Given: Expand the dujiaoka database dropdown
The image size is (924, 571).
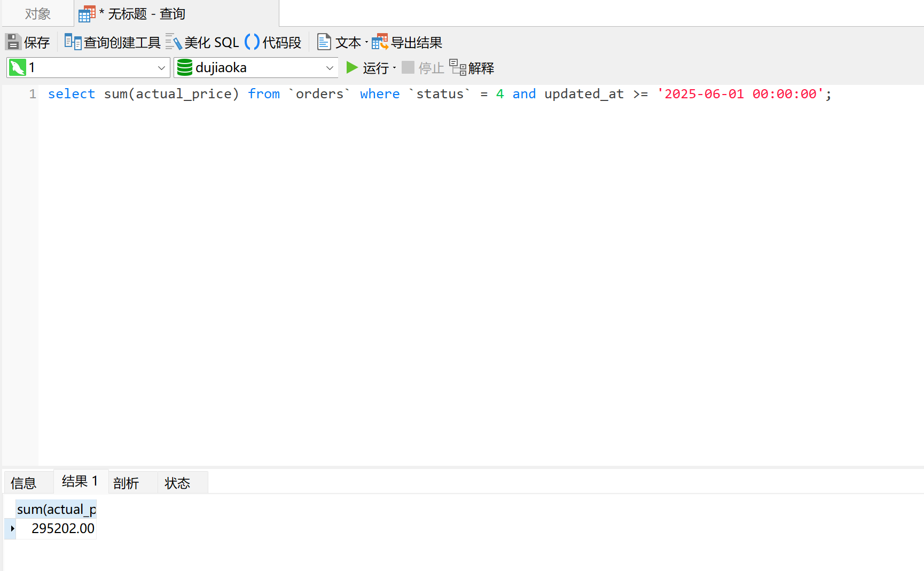Looking at the screenshot, I should coord(330,68).
